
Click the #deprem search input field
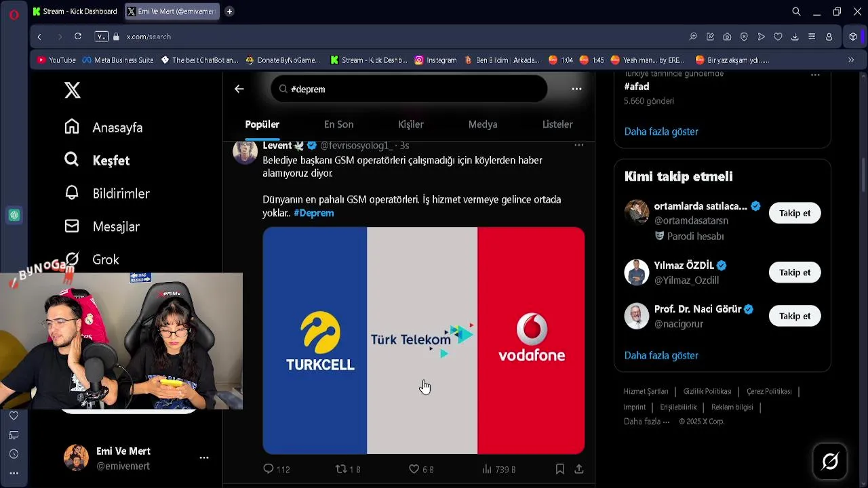pyautogui.click(x=409, y=89)
